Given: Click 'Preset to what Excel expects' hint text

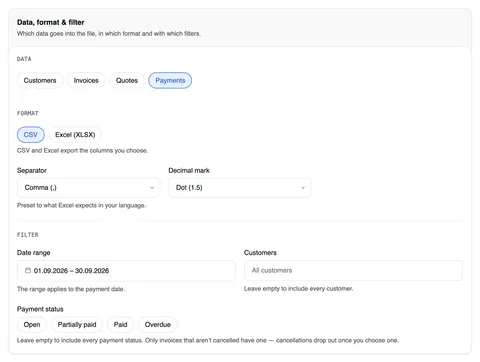Looking at the screenshot, I should click(81, 205).
